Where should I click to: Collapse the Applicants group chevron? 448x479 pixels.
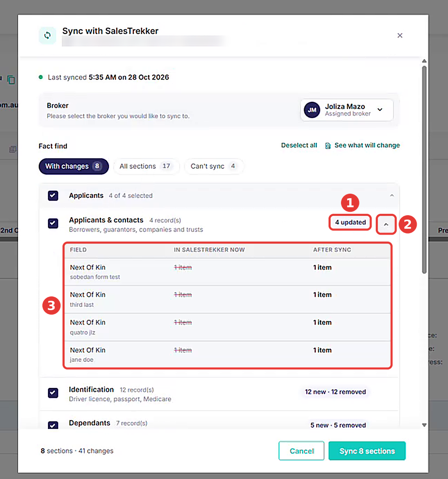pos(392,195)
